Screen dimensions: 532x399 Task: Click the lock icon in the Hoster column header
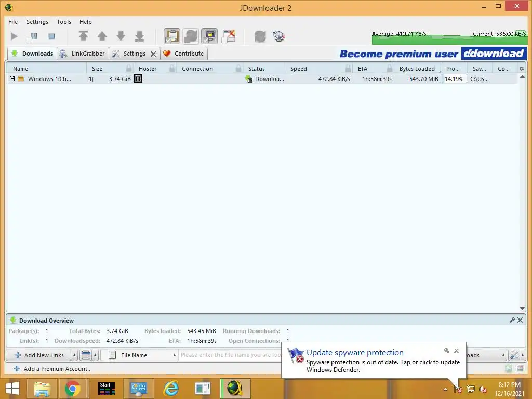172,68
